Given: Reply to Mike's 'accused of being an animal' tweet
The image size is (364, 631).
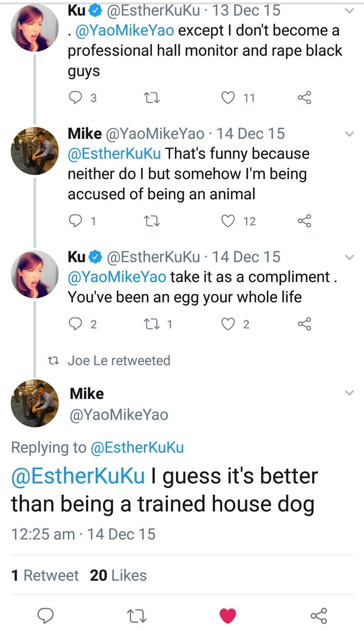Looking at the screenshot, I should tap(77, 221).
